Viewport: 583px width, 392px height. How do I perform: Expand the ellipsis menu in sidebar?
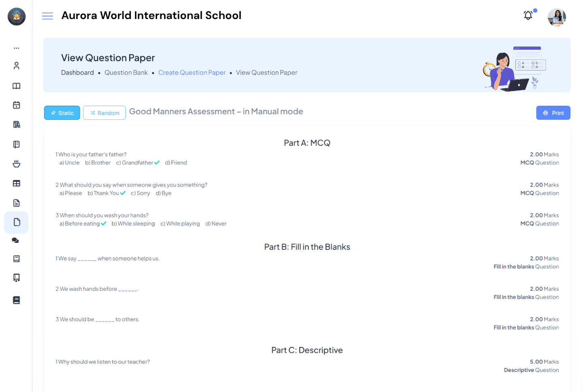[16, 48]
